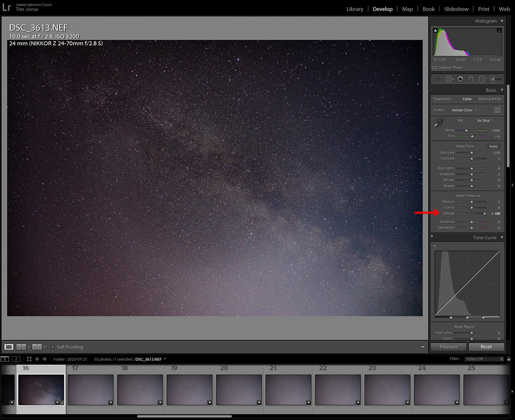Toggle Original Photo in Histogram panel
515x420 pixels.
(435, 67)
